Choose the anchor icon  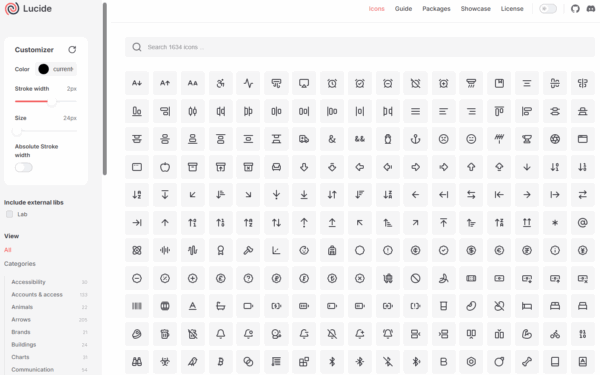(416, 139)
